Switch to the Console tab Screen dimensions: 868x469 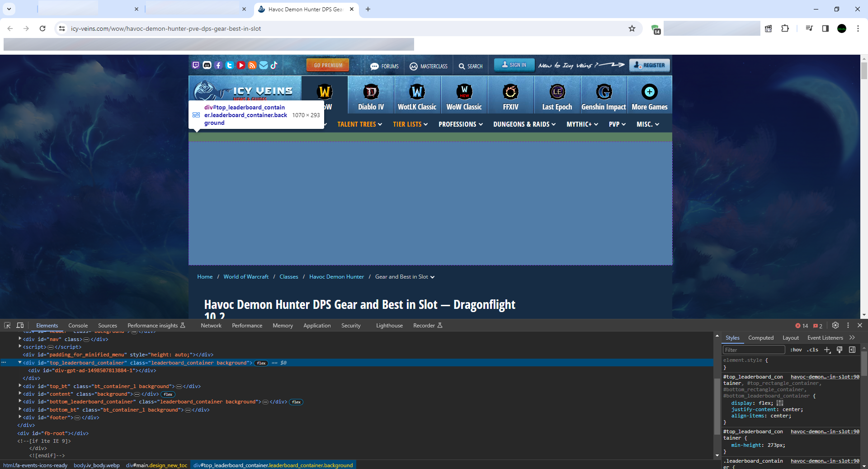(x=78, y=325)
